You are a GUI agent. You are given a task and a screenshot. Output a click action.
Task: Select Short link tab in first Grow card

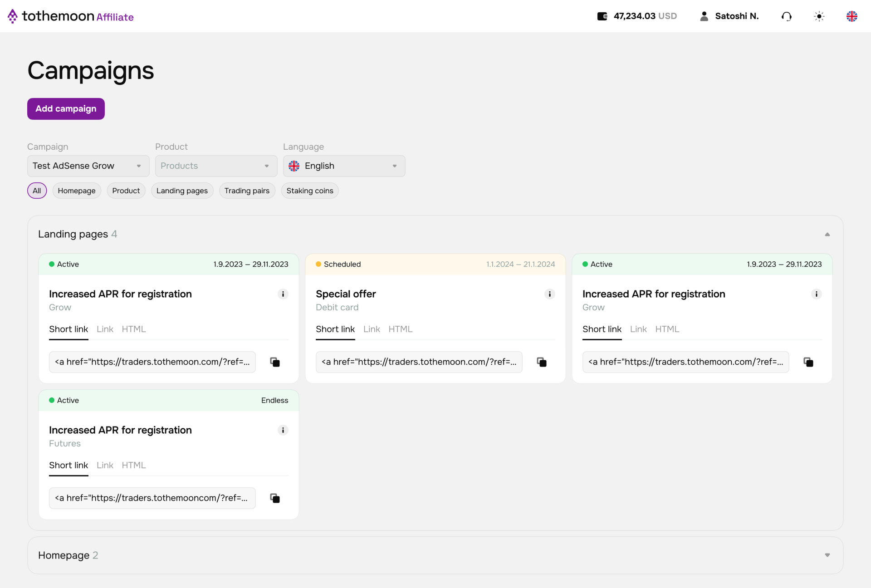pos(69,329)
